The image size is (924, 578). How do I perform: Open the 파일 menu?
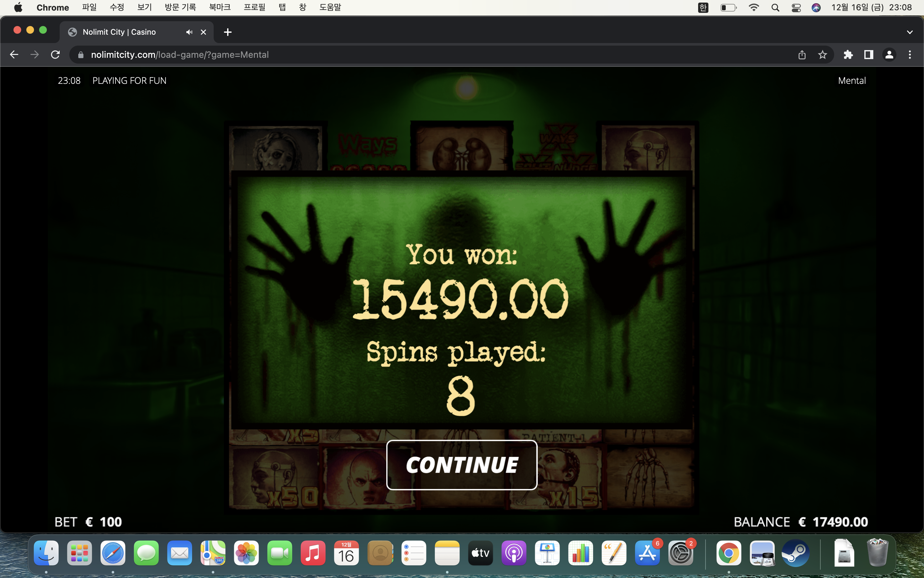[89, 7]
